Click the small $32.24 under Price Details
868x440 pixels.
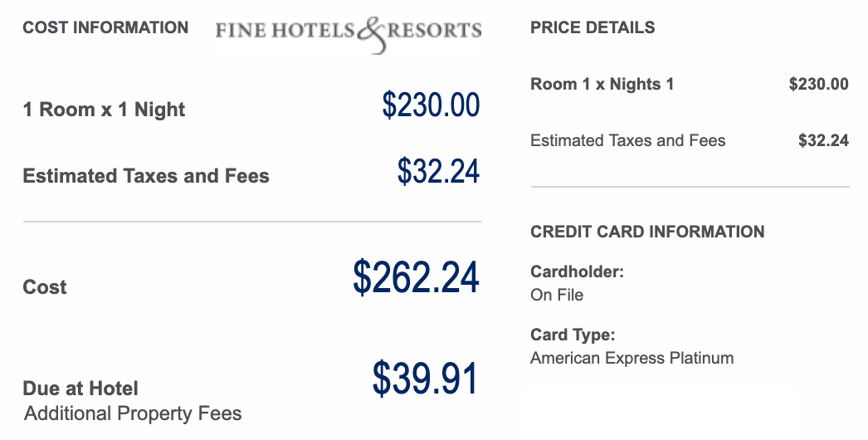[823, 140]
